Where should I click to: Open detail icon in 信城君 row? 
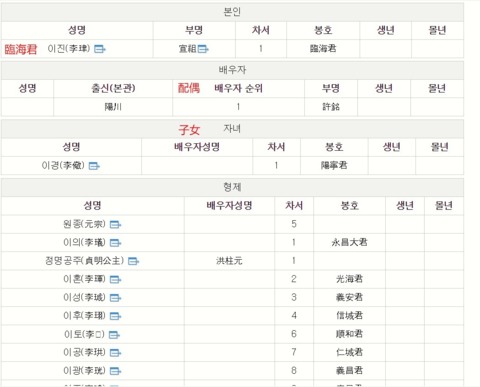(x=115, y=316)
